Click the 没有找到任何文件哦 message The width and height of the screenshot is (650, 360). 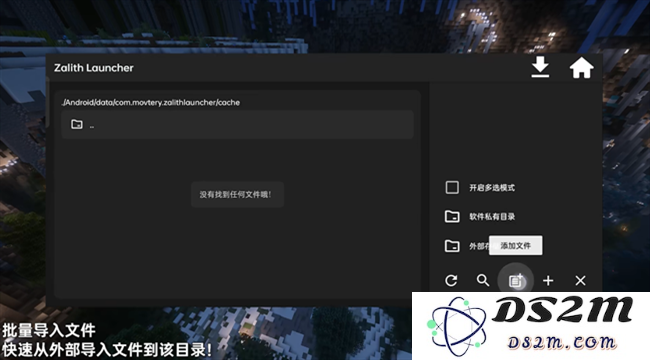pos(235,195)
